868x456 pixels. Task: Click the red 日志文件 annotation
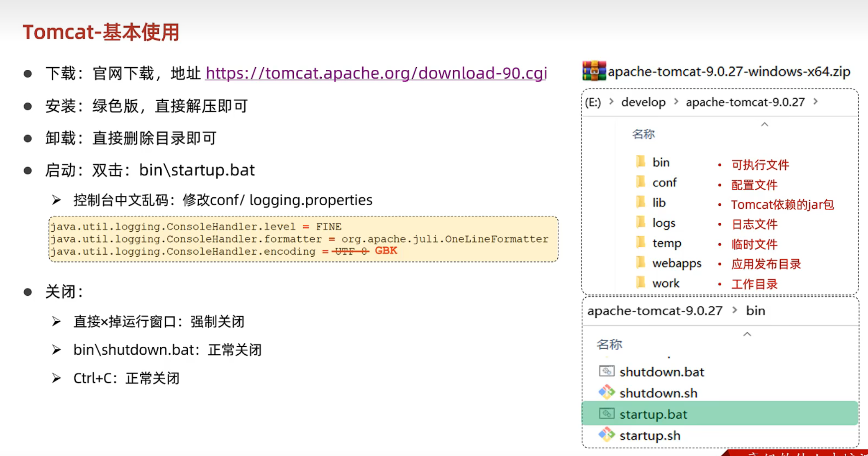pyautogui.click(x=754, y=224)
